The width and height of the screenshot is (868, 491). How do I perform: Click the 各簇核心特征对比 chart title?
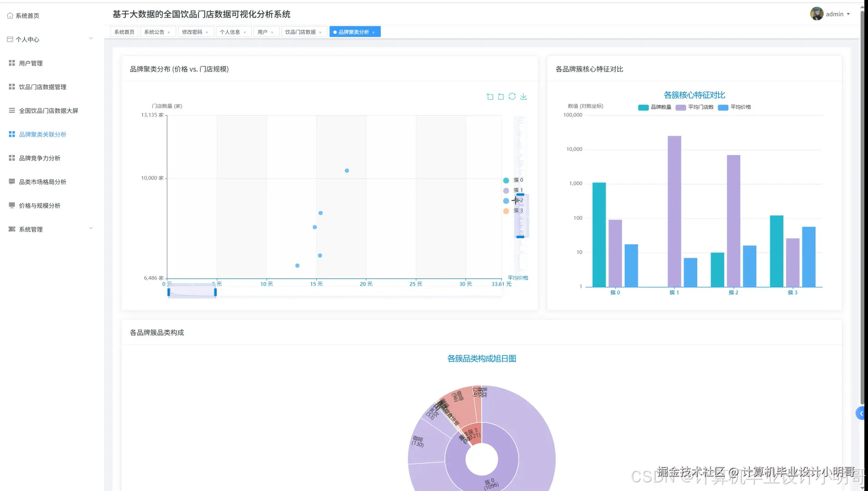click(x=694, y=95)
